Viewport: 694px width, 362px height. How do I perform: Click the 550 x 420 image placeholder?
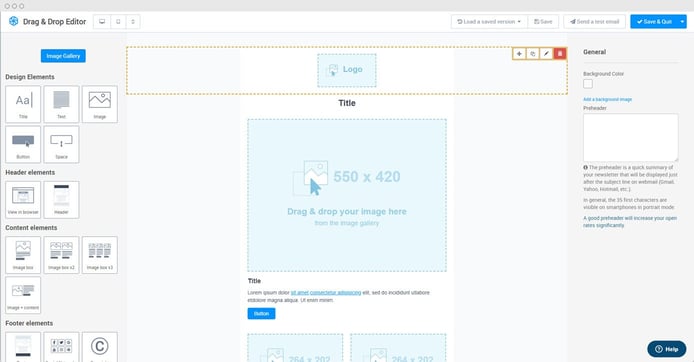pyautogui.click(x=347, y=195)
